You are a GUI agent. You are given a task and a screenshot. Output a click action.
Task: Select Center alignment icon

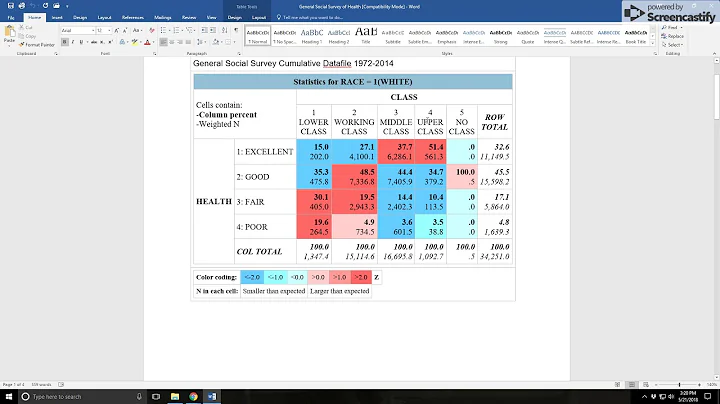tap(171, 42)
